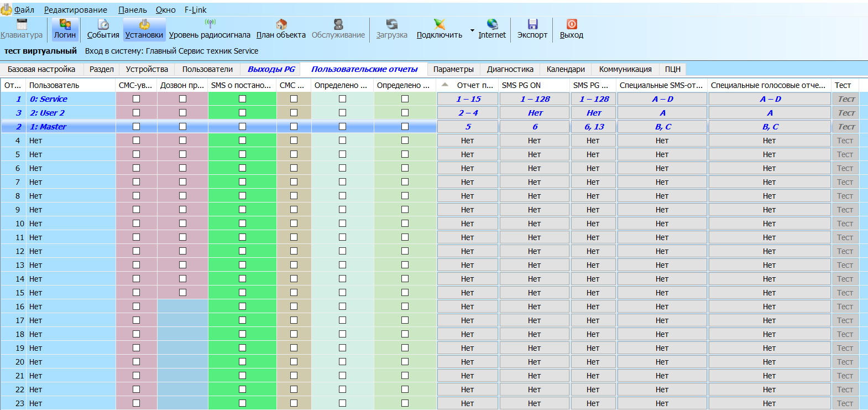Switch to the Диагностика tab
This screenshot has width=868, height=410.
point(510,69)
